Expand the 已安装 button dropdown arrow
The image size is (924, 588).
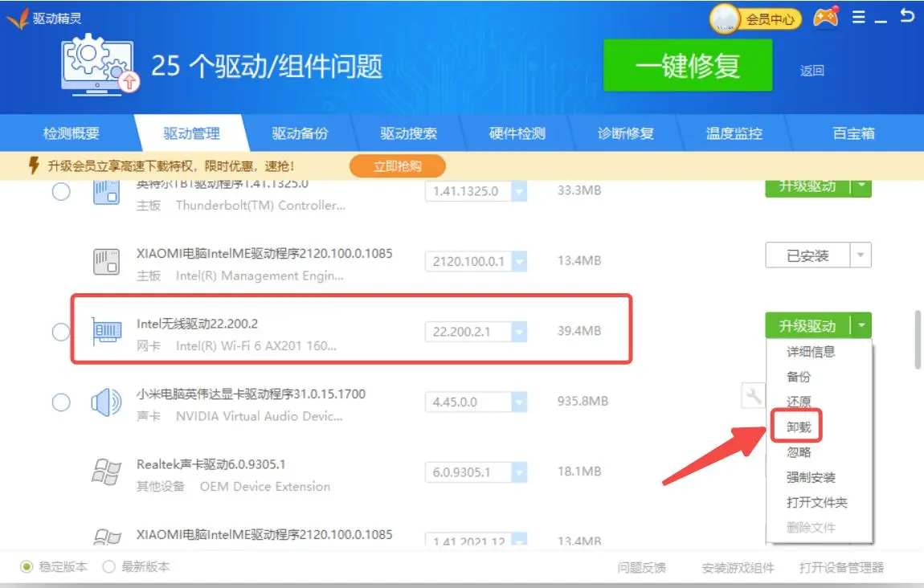[861, 256]
